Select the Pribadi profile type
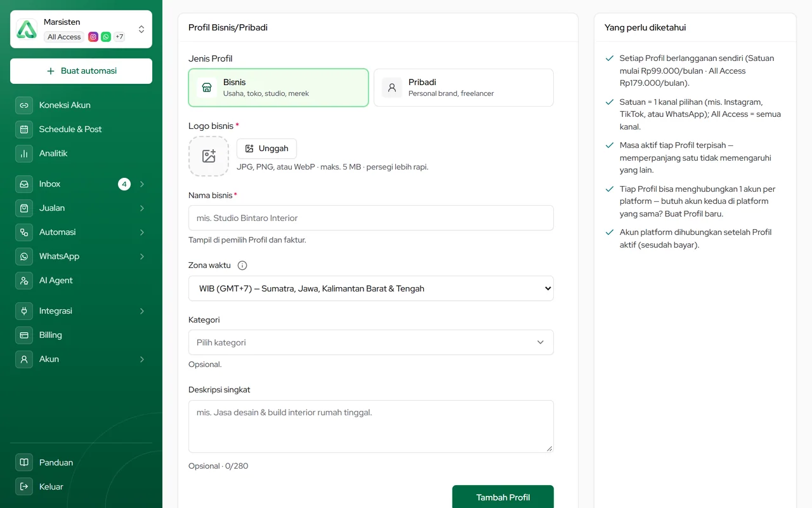812x508 pixels. coord(464,88)
